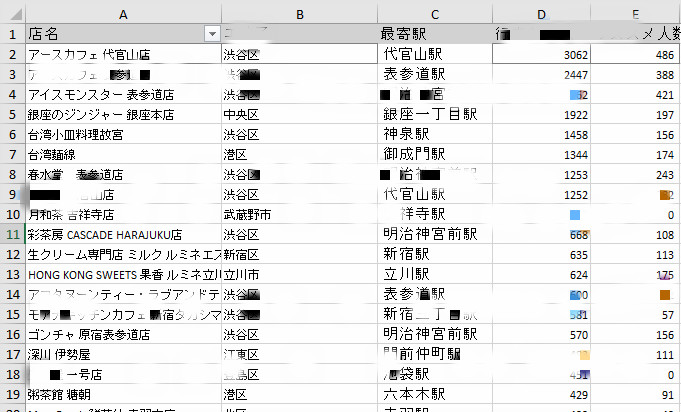The image size is (681, 412).
Task: Select column D header
Action: pyautogui.click(x=541, y=14)
